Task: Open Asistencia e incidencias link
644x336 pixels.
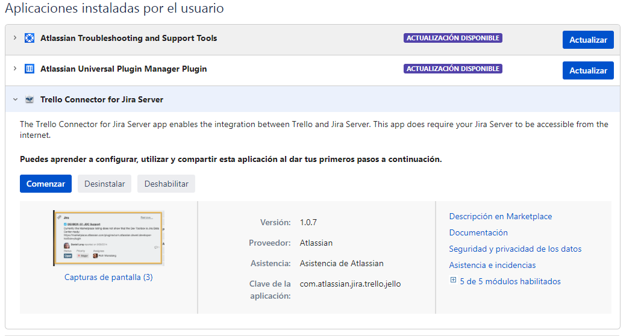Action: [492, 266]
